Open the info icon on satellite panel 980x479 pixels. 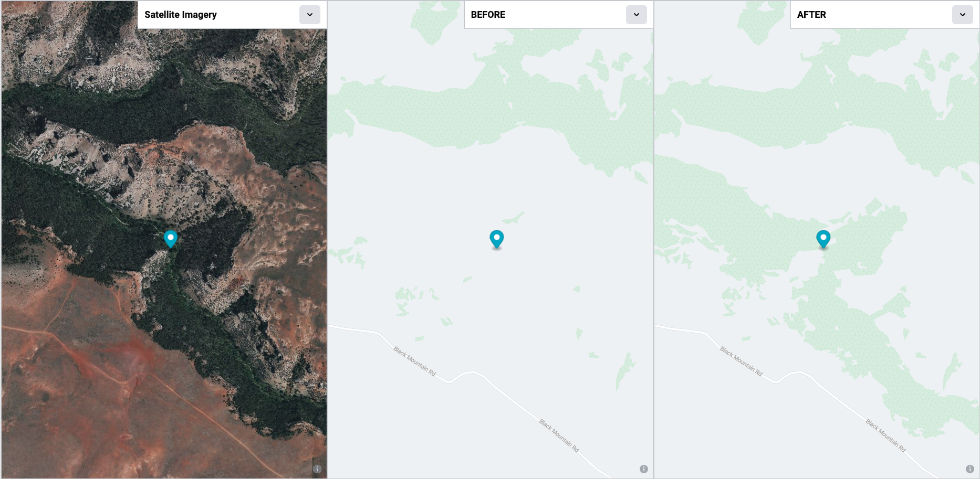point(317,469)
